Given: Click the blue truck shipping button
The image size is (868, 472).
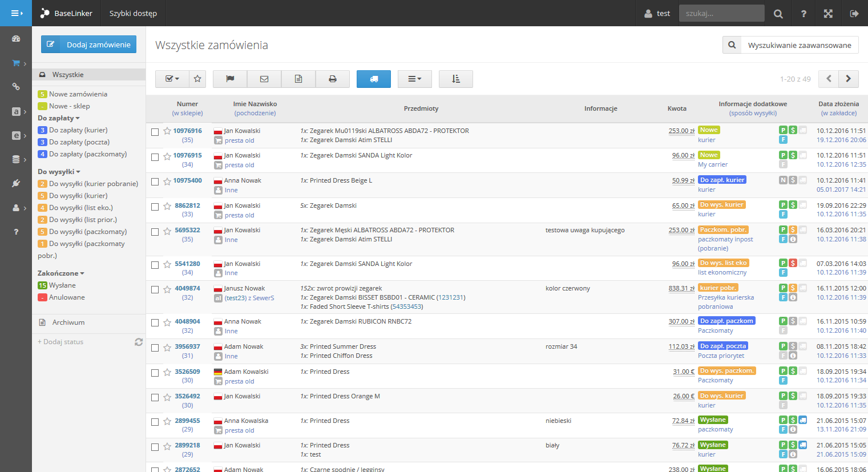Looking at the screenshot, I should coord(374,79).
